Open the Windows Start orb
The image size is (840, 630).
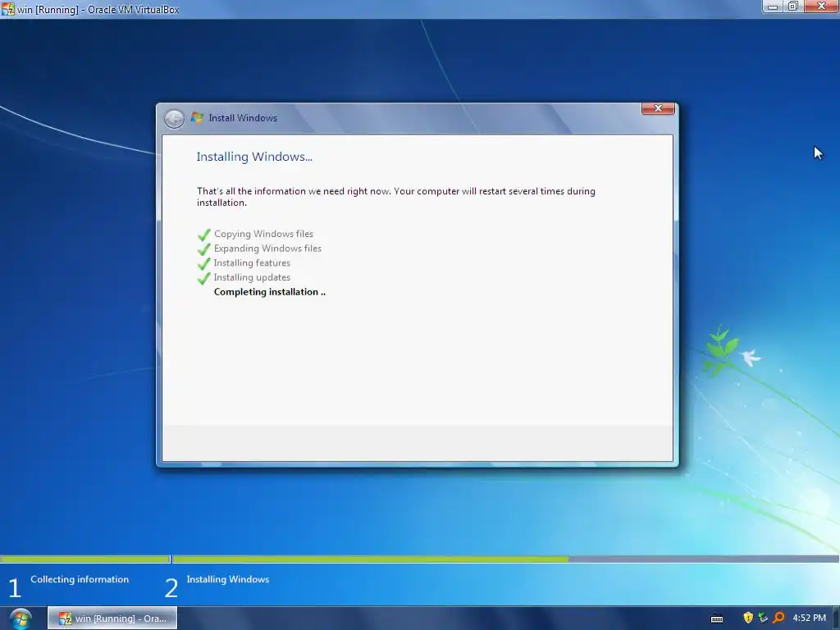(x=21, y=619)
